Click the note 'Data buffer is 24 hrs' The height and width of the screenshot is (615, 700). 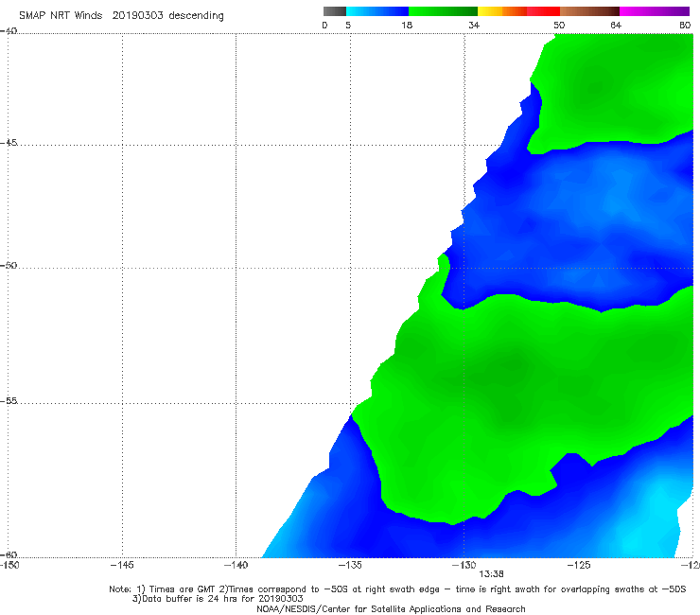click(218, 599)
